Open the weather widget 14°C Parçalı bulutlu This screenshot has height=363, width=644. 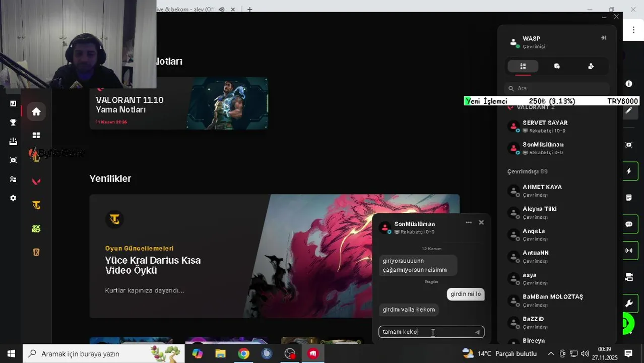click(499, 353)
